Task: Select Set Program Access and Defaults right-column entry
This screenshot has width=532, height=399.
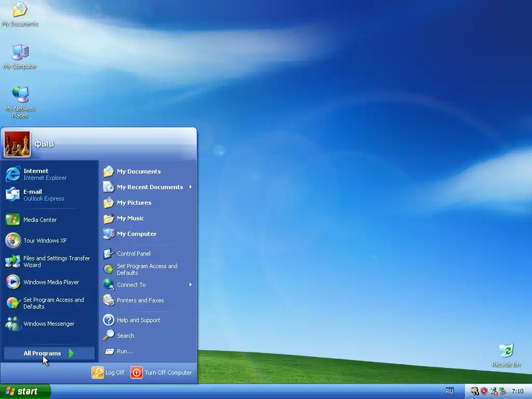Action: pos(148,270)
